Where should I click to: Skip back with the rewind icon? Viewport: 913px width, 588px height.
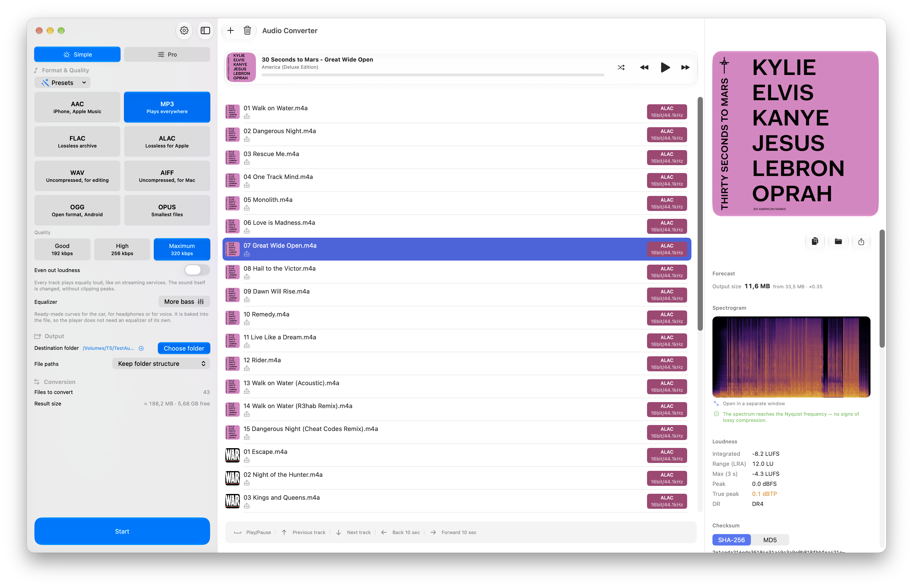coord(644,68)
